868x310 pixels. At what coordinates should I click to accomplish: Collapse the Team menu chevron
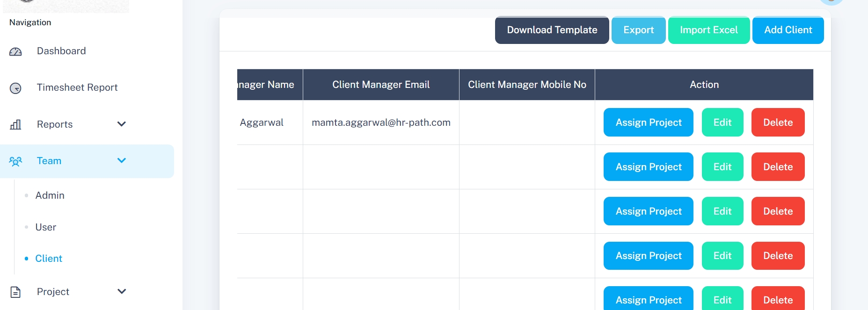point(122,160)
